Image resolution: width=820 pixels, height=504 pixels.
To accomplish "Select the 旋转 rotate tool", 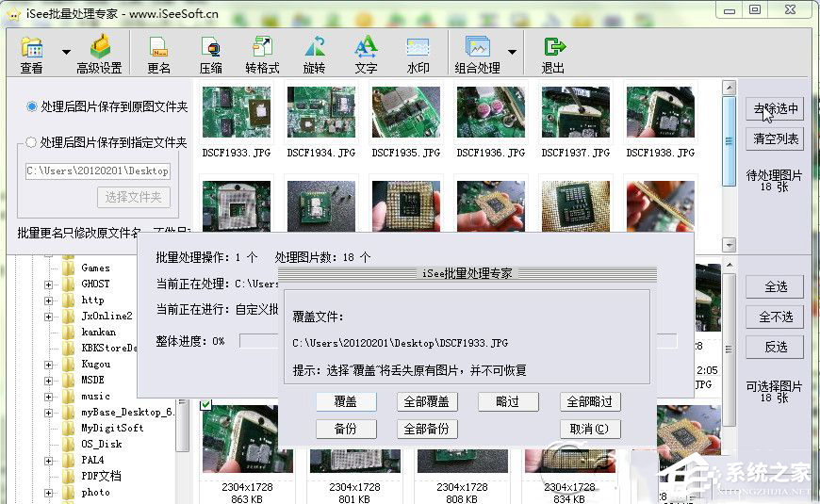I will 314,56.
